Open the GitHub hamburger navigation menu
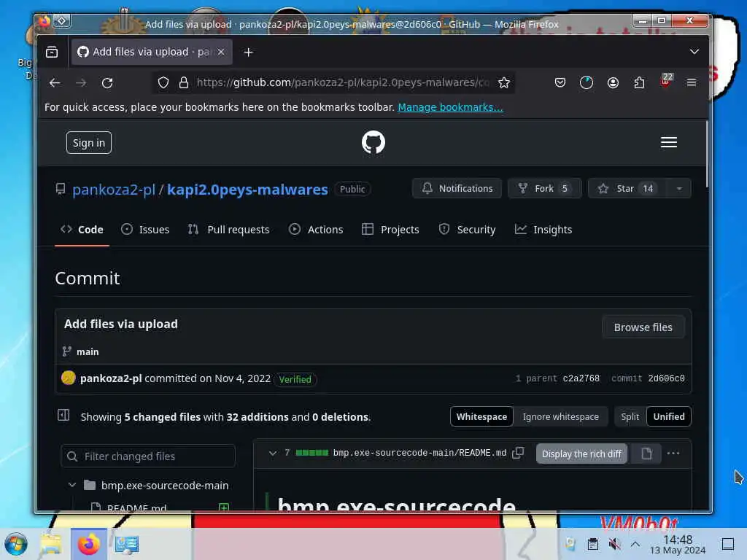This screenshot has height=560, width=747. pos(668,142)
